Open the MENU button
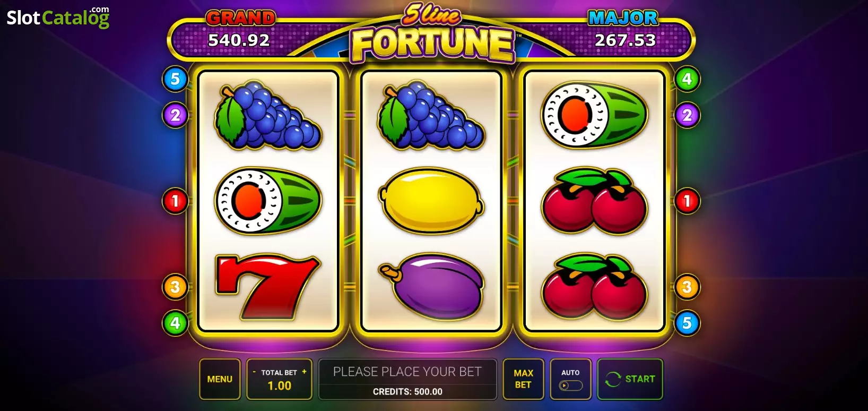 coord(220,379)
